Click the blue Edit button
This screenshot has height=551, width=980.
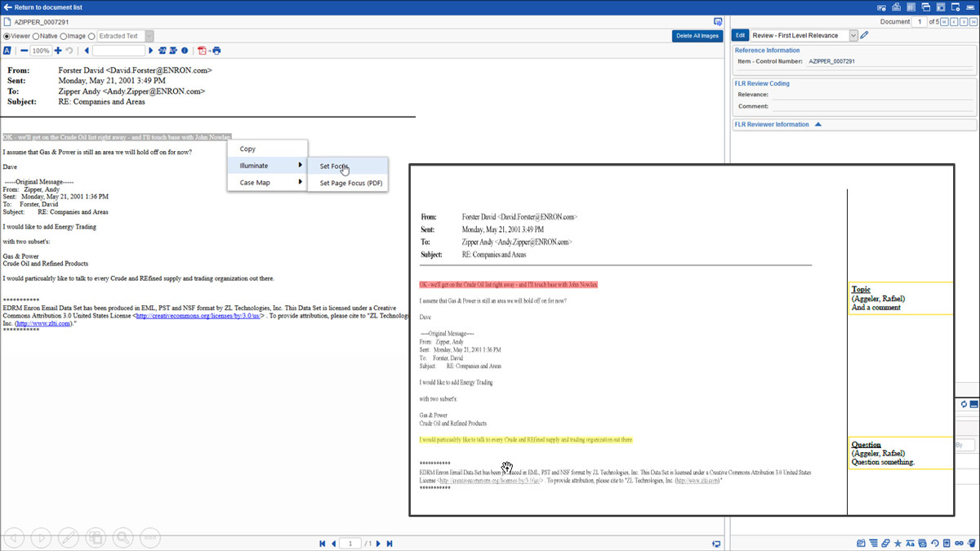tap(740, 36)
